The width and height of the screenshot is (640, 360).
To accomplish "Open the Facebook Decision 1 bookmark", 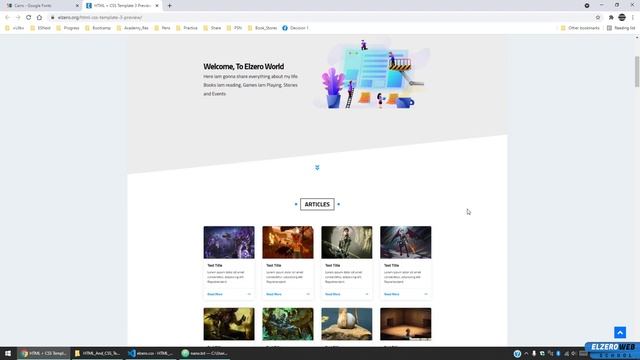I will pyautogui.click(x=296, y=28).
